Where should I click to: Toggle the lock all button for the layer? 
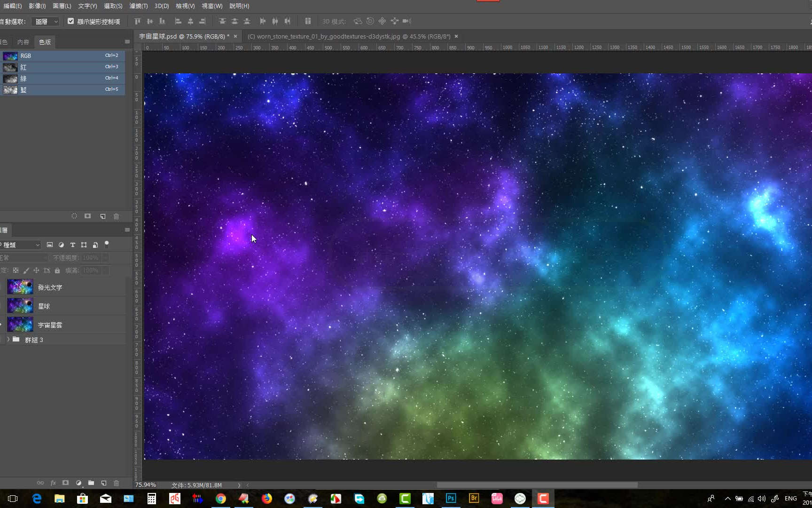(x=57, y=270)
